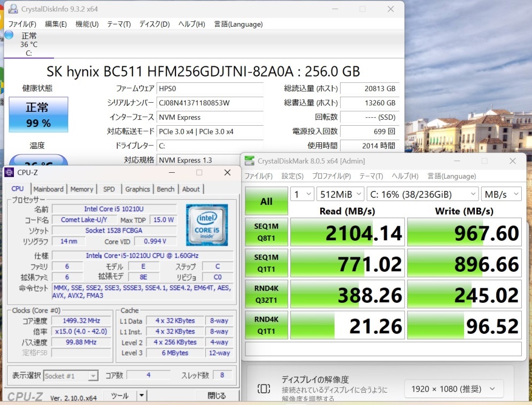Expand the 1920 × 1080 resolution dropdown
This screenshot has height=405, width=532.
(453, 389)
